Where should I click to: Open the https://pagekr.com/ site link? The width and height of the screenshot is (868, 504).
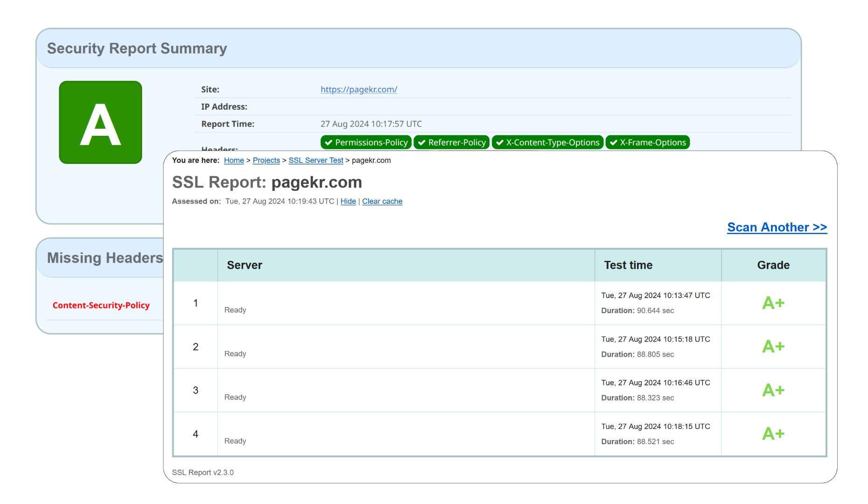coord(358,89)
